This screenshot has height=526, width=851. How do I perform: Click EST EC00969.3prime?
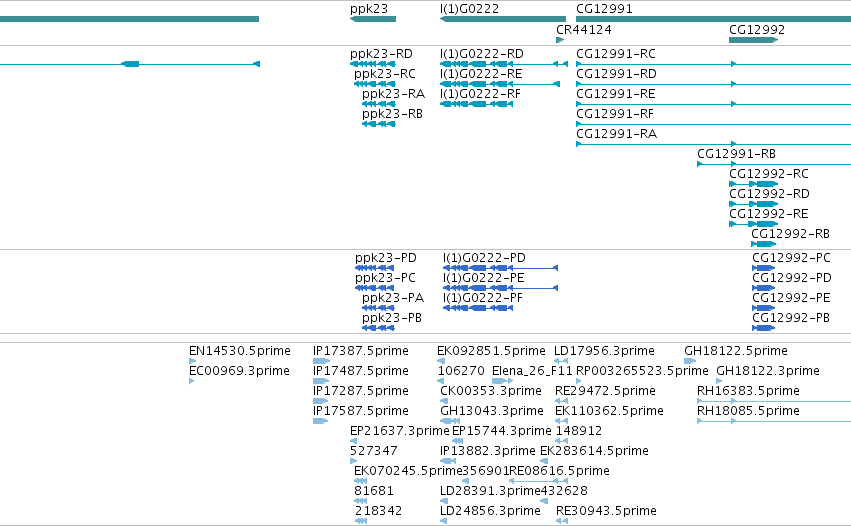point(192,381)
